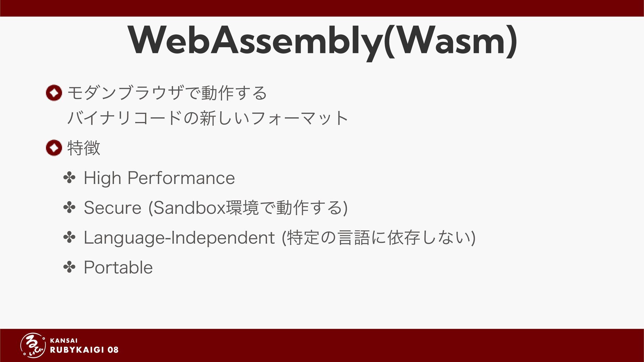Screen dimensions: 644x362
Task: Click the clover bullet before Language-Independent
Action: tap(69, 238)
